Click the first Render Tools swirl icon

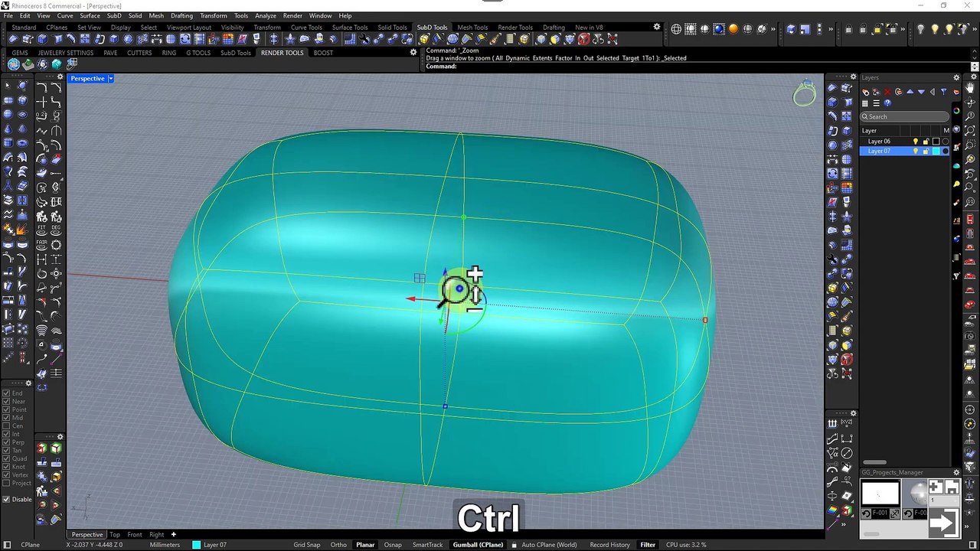(x=14, y=64)
